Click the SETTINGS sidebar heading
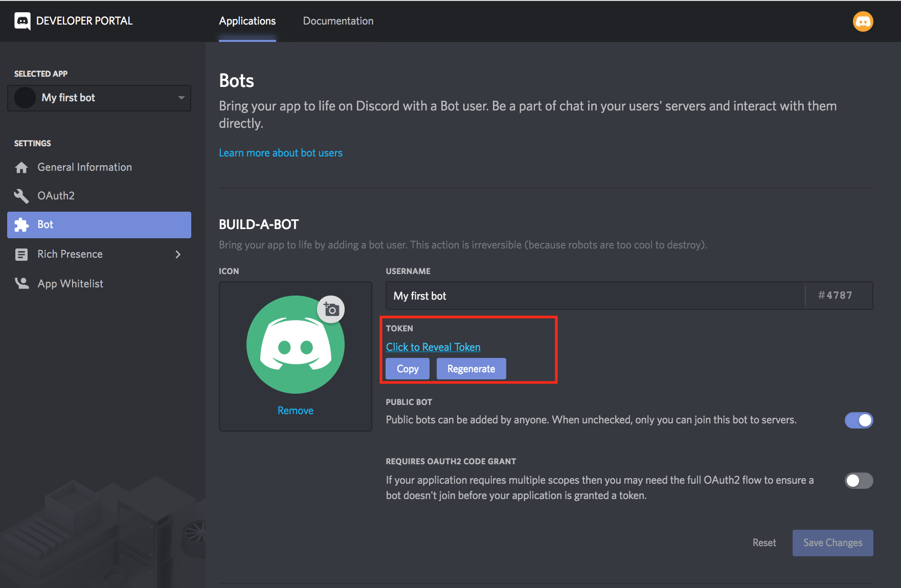 click(33, 143)
